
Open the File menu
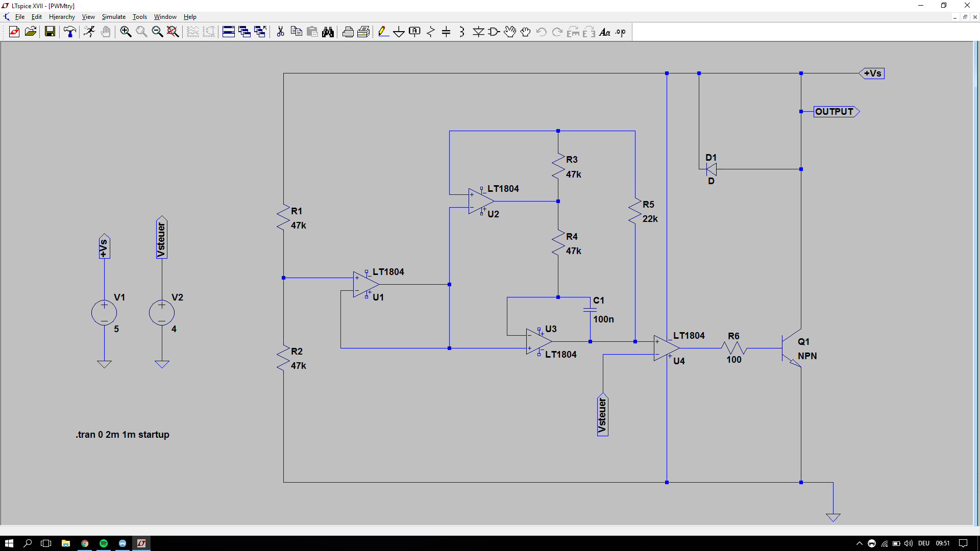pos(20,17)
